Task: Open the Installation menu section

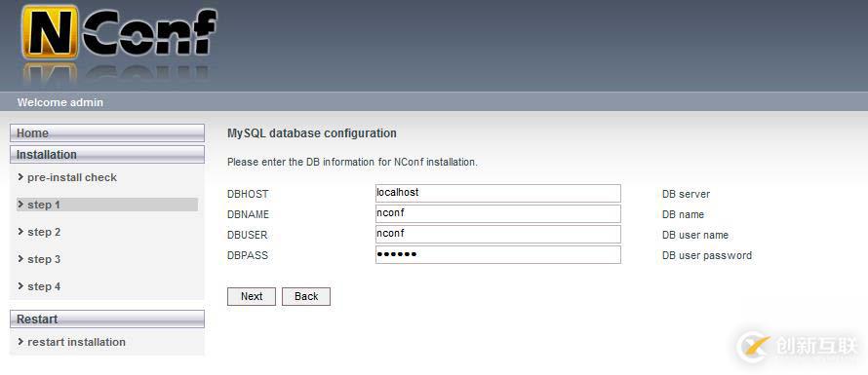Action: point(107,154)
